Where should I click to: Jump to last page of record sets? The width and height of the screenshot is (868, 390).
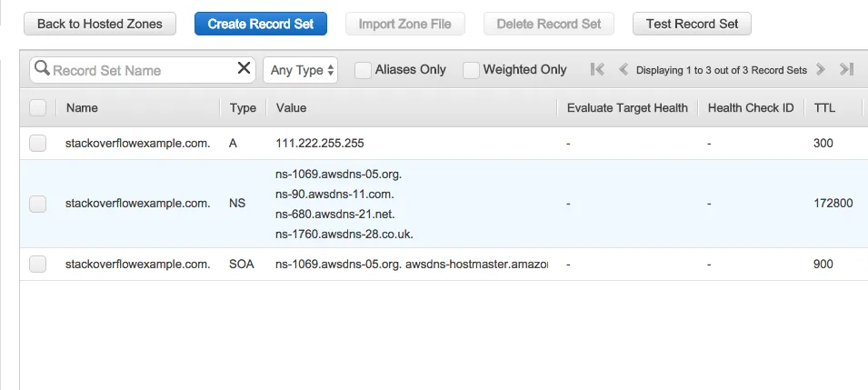point(846,69)
